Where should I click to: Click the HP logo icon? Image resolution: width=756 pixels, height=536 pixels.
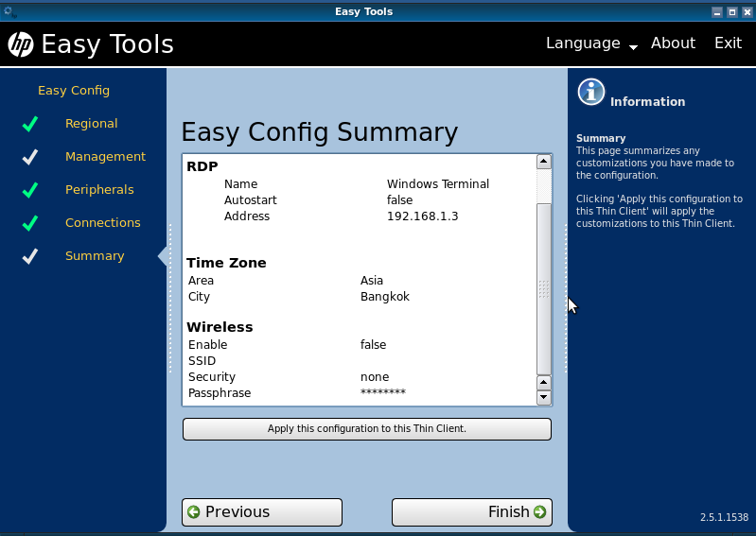tap(21, 44)
